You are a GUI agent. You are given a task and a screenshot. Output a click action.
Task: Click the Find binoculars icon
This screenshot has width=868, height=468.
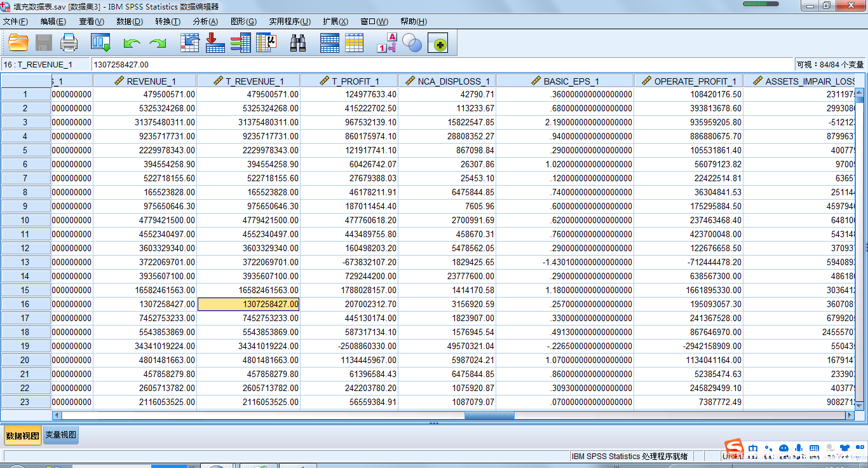[x=298, y=43]
